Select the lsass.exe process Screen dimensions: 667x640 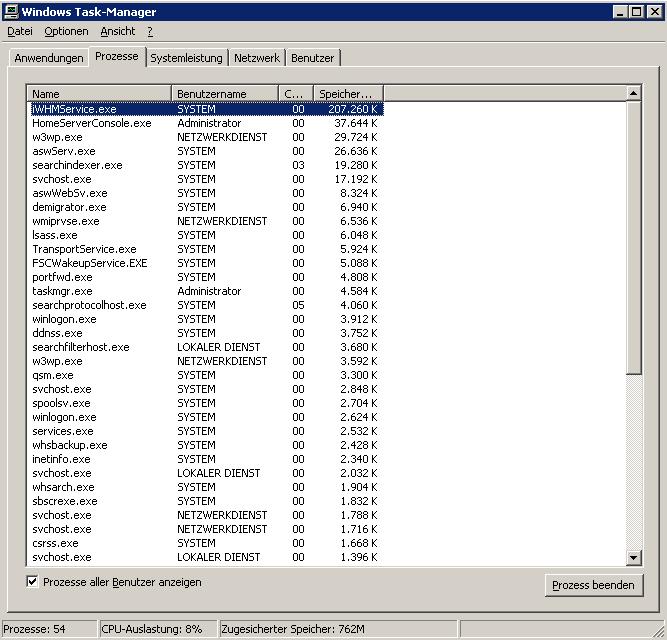[205, 235]
